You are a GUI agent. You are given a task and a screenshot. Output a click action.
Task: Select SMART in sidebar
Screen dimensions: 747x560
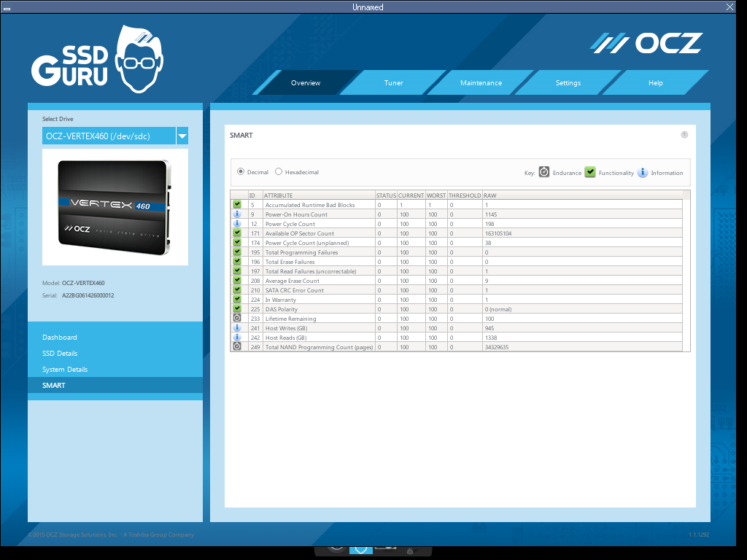(x=115, y=385)
